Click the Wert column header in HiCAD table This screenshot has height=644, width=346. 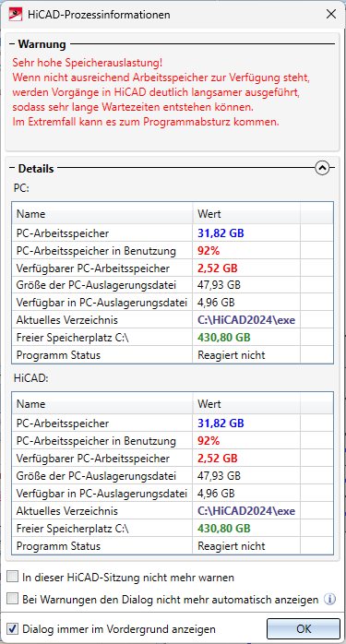click(x=247, y=404)
